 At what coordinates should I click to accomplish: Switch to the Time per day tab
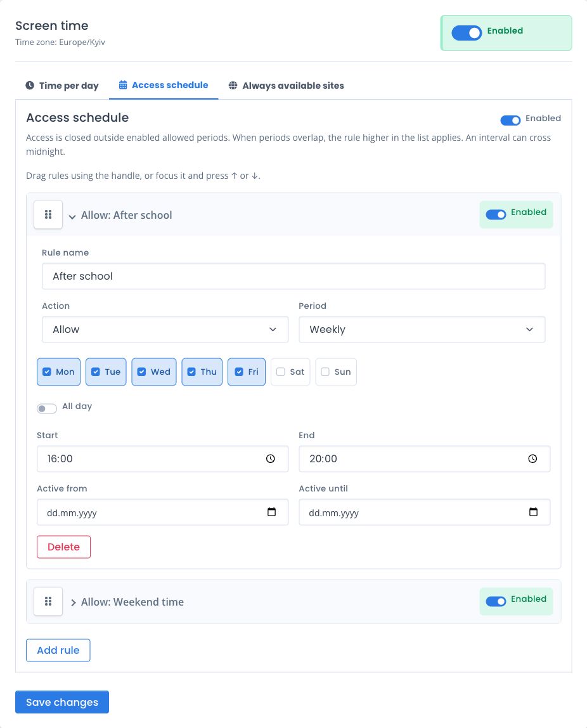pyautogui.click(x=62, y=86)
